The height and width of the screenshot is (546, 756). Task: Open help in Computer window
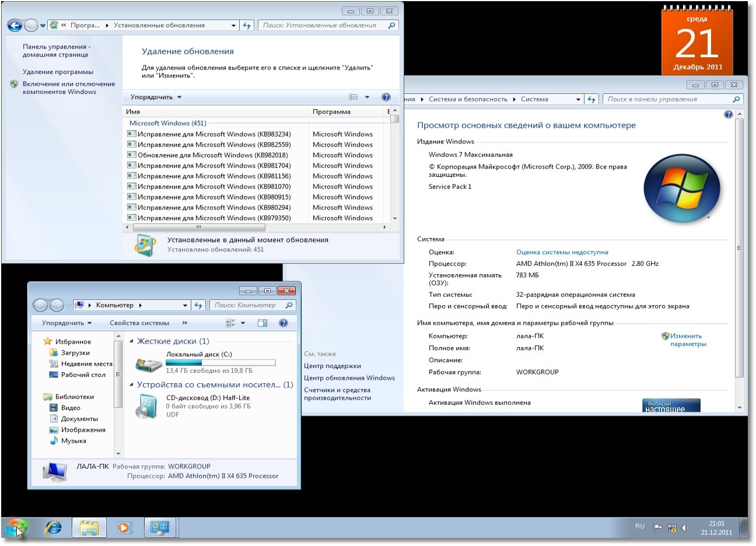283,323
